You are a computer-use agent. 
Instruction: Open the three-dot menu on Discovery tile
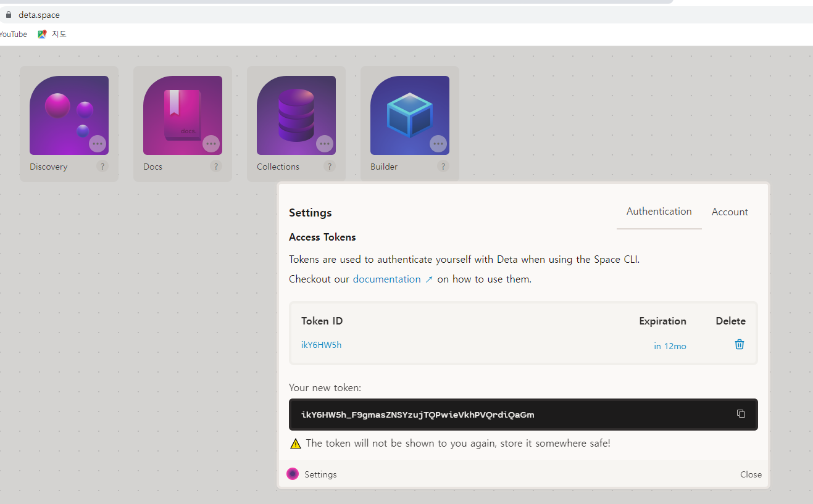click(98, 144)
